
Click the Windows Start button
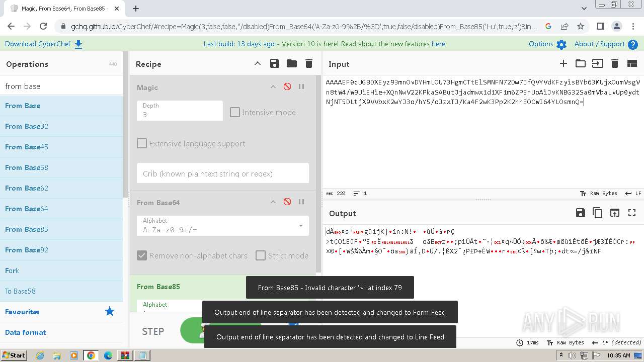tap(14, 355)
